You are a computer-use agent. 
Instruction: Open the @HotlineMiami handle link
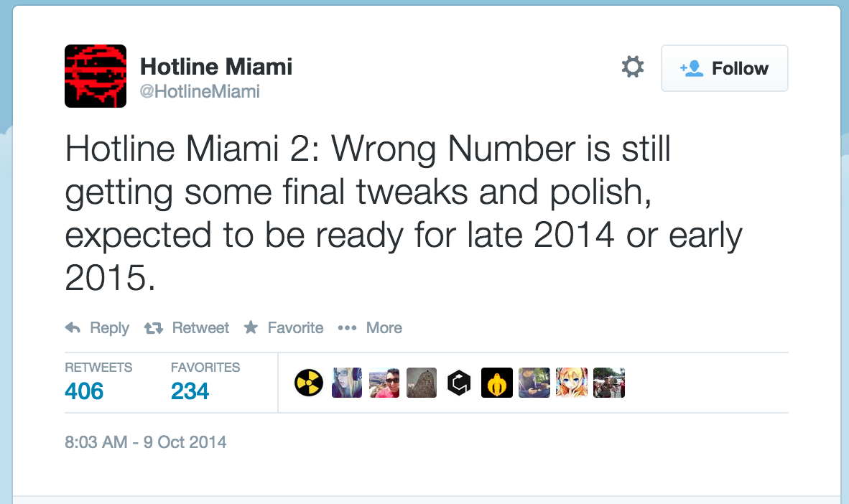click(x=200, y=92)
